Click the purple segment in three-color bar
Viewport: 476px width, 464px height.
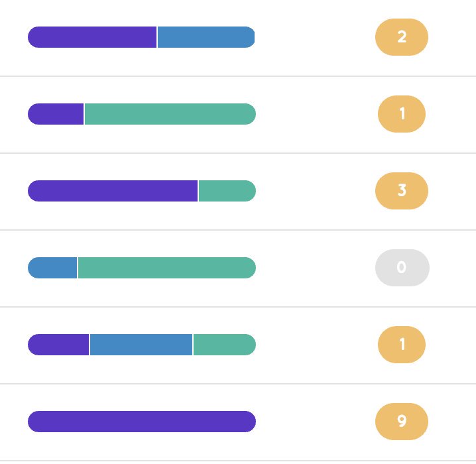(x=58, y=345)
